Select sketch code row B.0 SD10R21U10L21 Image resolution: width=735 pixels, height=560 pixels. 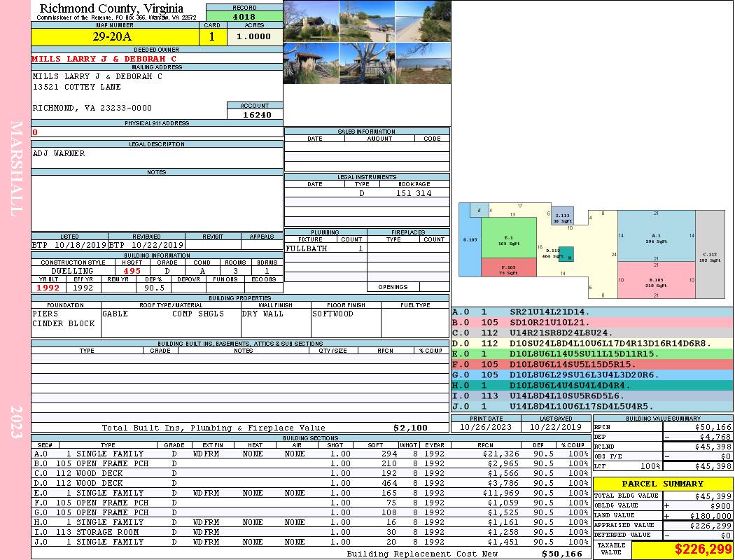pyautogui.click(x=592, y=323)
